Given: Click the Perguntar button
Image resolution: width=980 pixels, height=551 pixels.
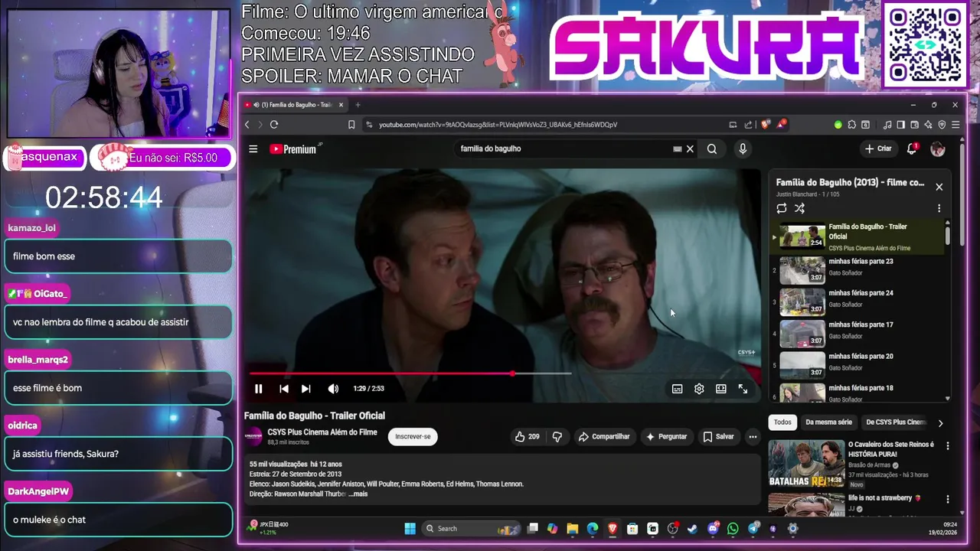Looking at the screenshot, I should 666,436.
